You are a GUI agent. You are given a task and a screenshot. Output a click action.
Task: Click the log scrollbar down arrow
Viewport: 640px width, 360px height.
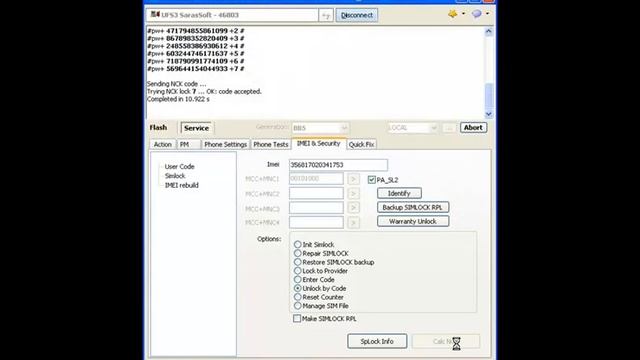pos(489,114)
